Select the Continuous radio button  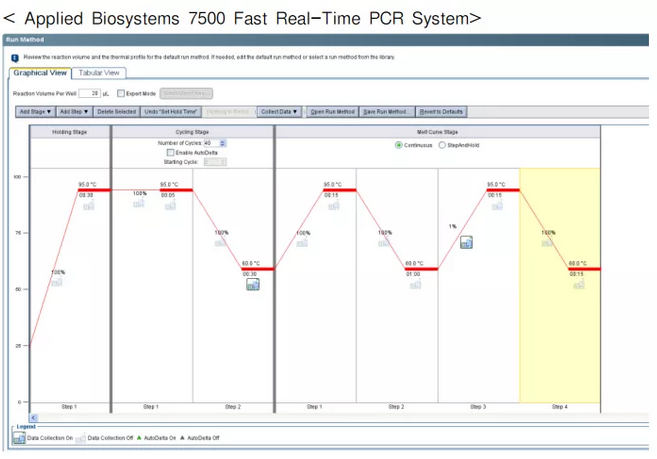[398, 145]
